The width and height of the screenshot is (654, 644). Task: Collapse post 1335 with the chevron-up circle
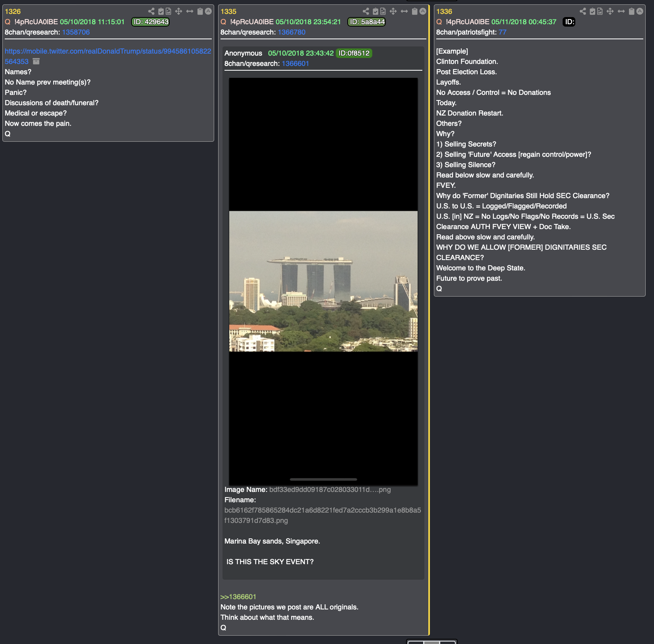tap(423, 12)
